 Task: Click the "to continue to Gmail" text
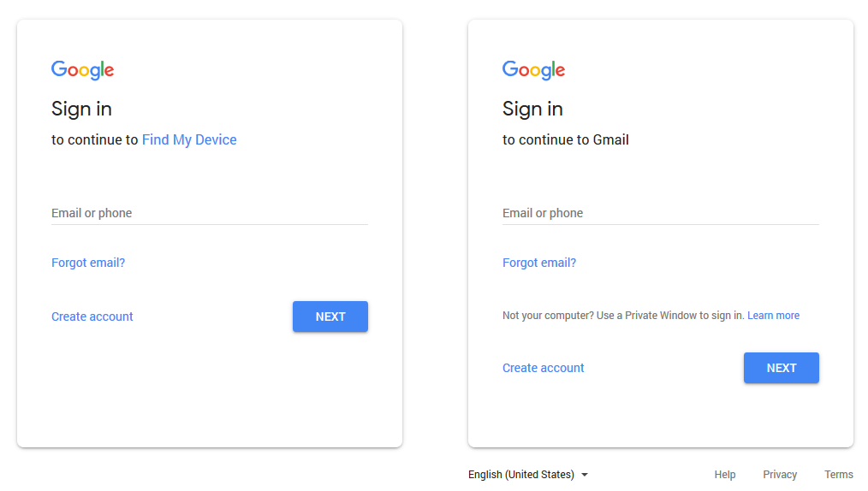pyautogui.click(x=566, y=139)
